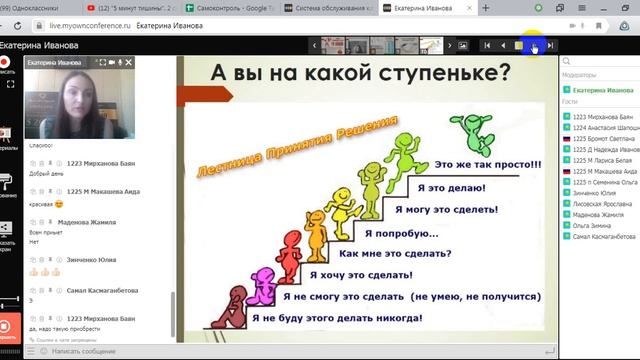Open the slide gallery image icon
The image size is (640, 360).
pyautogui.click(x=462, y=45)
